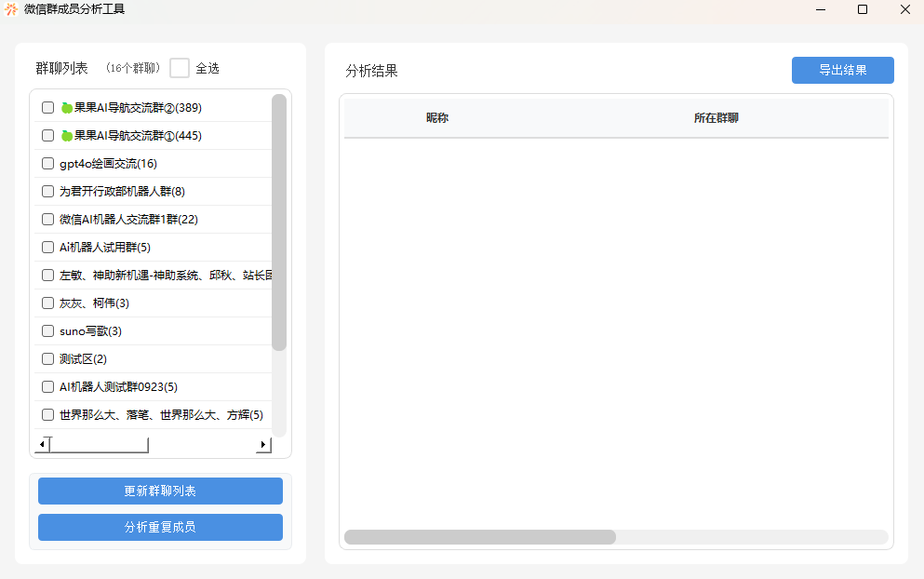The image size is (924, 579).
Task: Select the 为君开行政部机器人群(8) checkbox
Action: 47,191
